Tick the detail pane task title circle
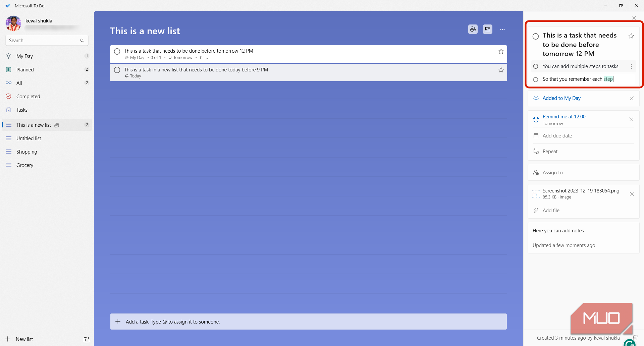The height and width of the screenshot is (346, 644). [x=536, y=36]
